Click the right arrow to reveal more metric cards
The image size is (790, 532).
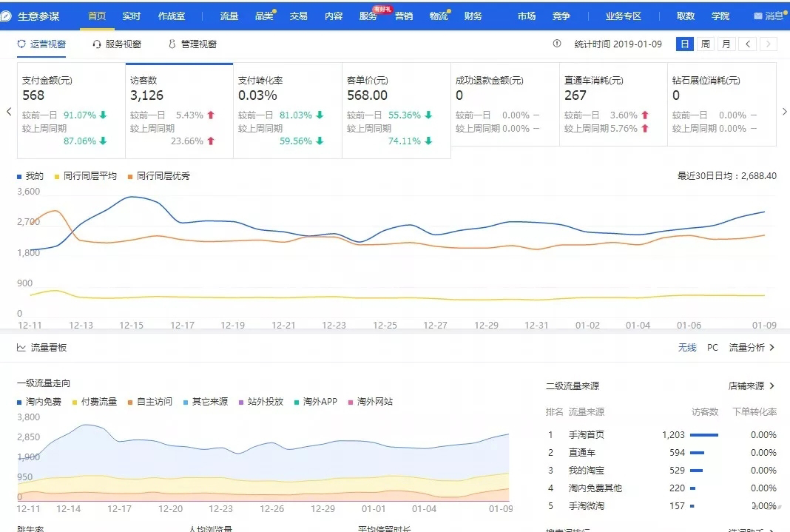784,112
